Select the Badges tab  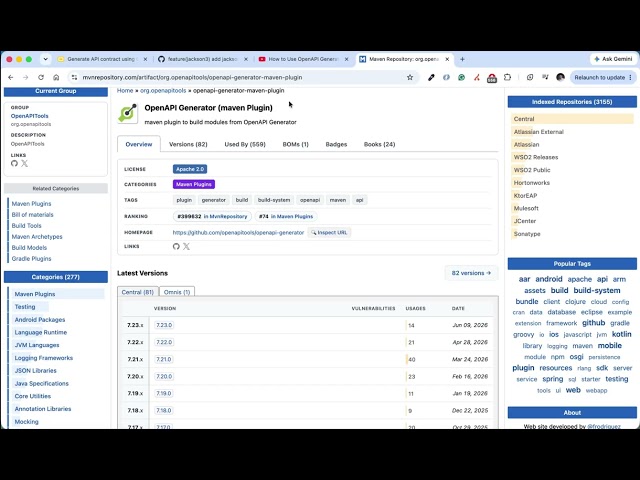(x=336, y=144)
